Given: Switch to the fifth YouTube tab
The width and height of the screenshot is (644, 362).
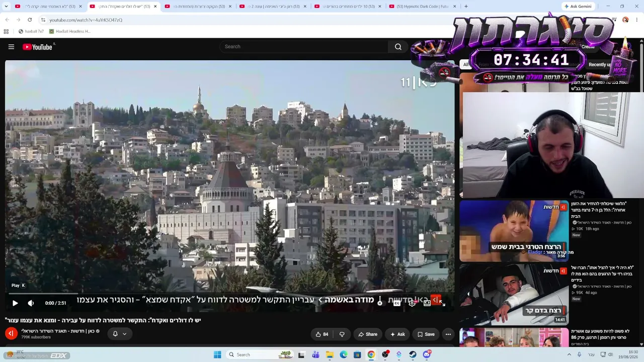Looking at the screenshot, I should click(x=347, y=7).
